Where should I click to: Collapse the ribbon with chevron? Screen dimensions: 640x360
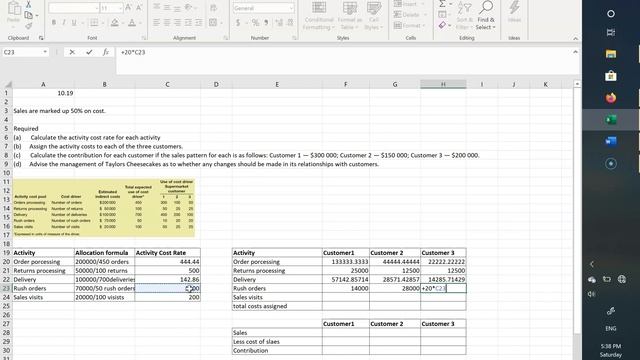click(x=575, y=38)
